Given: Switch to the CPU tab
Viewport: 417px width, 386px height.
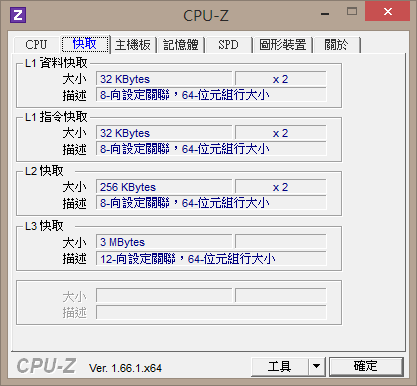Looking at the screenshot, I should [36, 45].
